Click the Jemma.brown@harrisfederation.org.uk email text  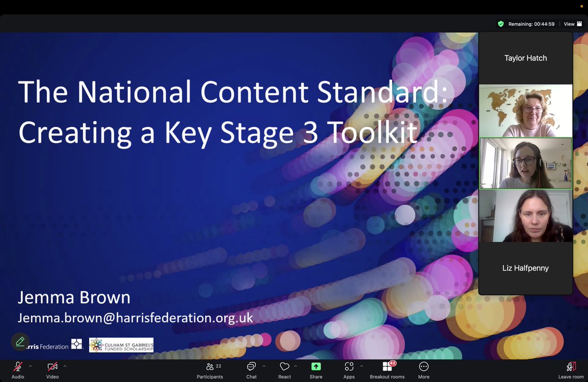coord(135,318)
